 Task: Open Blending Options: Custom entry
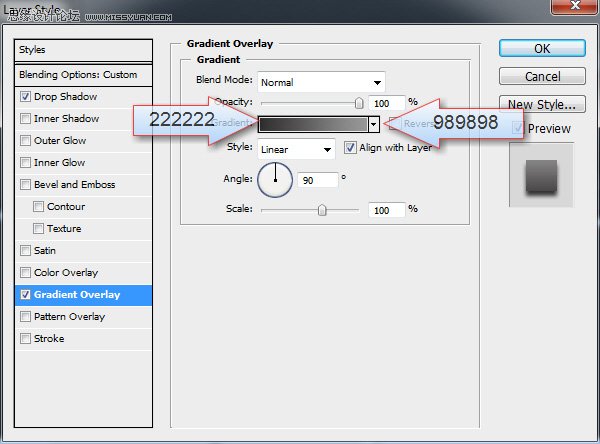(83, 75)
